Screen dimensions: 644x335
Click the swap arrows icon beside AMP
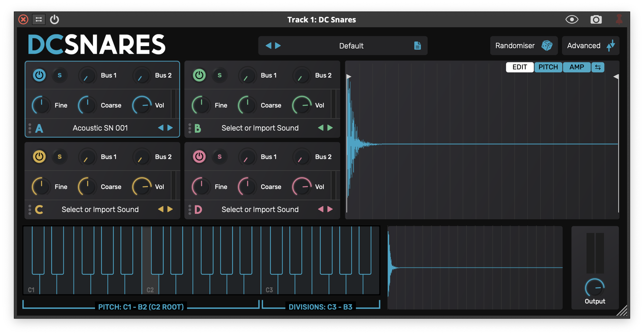click(598, 67)
